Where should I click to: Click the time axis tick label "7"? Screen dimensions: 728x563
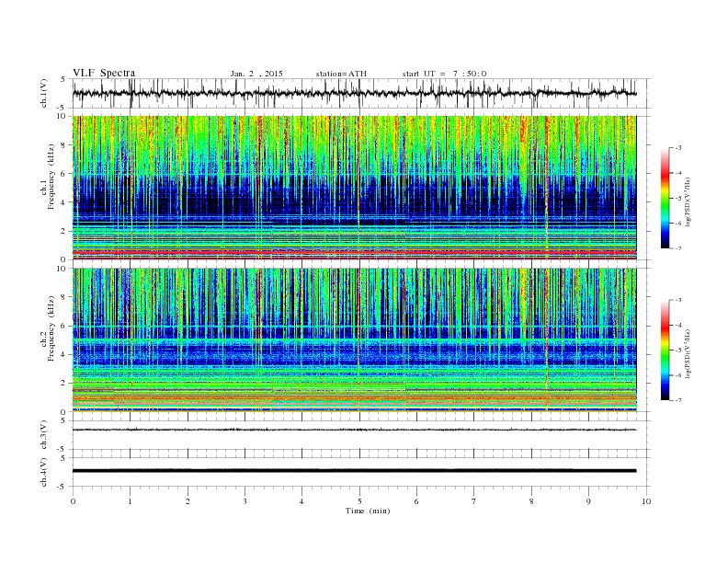(474, 501)
